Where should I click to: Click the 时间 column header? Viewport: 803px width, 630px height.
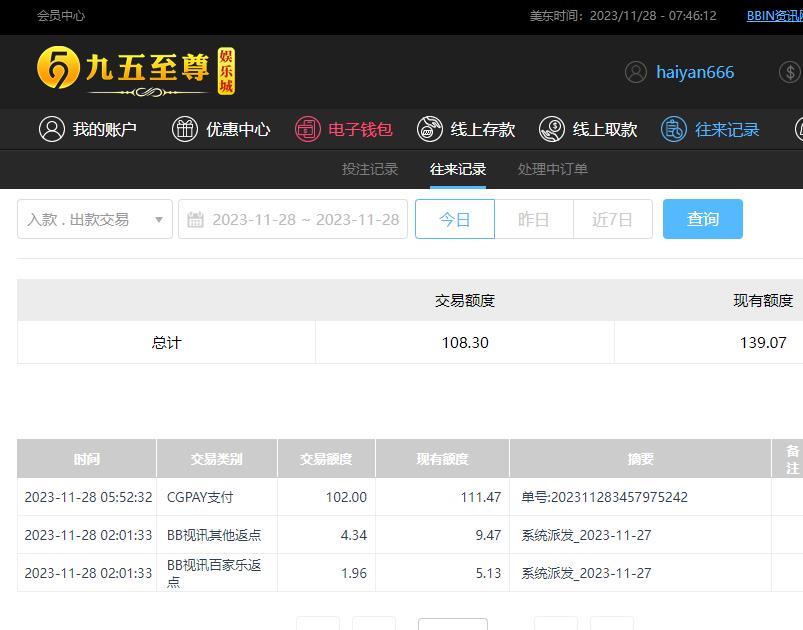click(87, 458)
